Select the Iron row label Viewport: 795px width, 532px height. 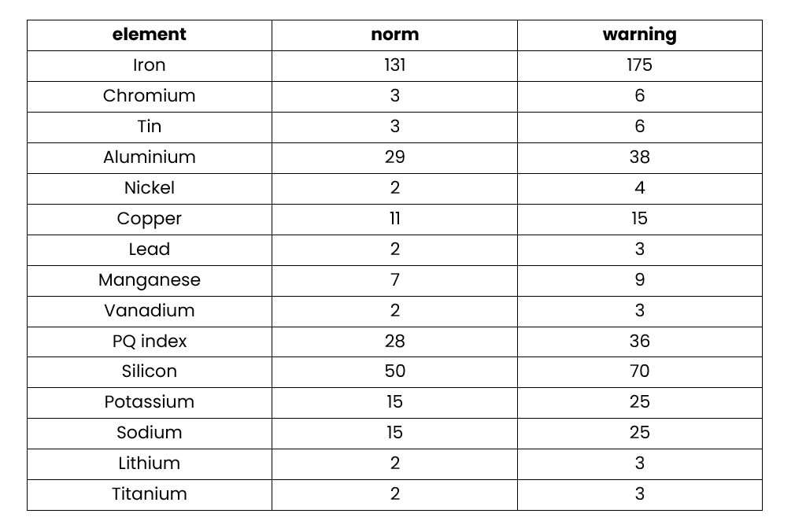point(150,65)
